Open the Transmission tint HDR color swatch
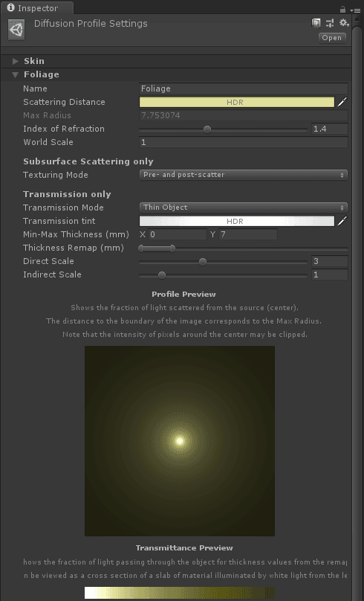 236,221
